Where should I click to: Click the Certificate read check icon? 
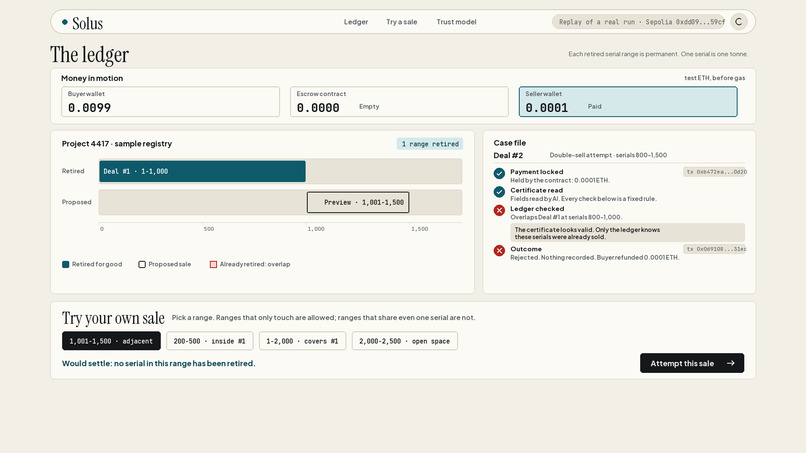499,192
